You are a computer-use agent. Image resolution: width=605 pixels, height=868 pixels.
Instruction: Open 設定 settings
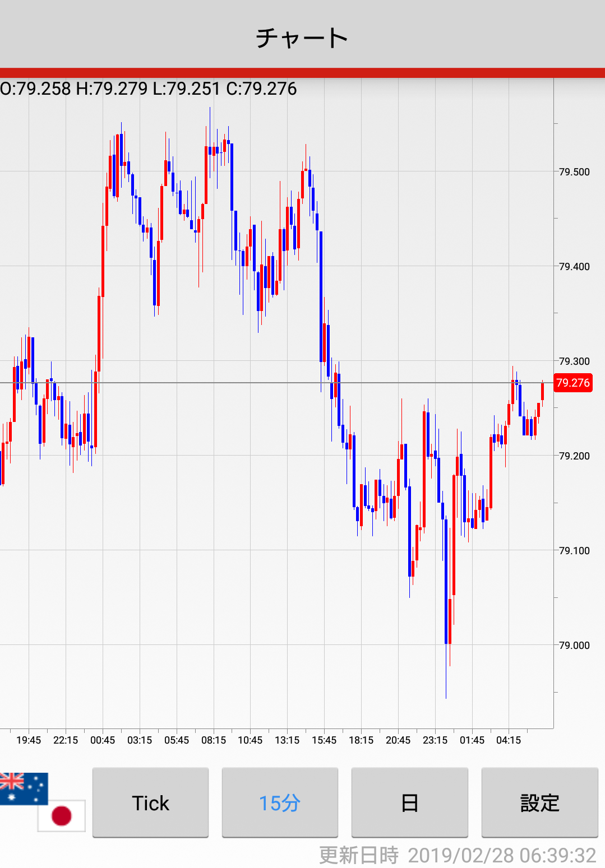point(539,802)
